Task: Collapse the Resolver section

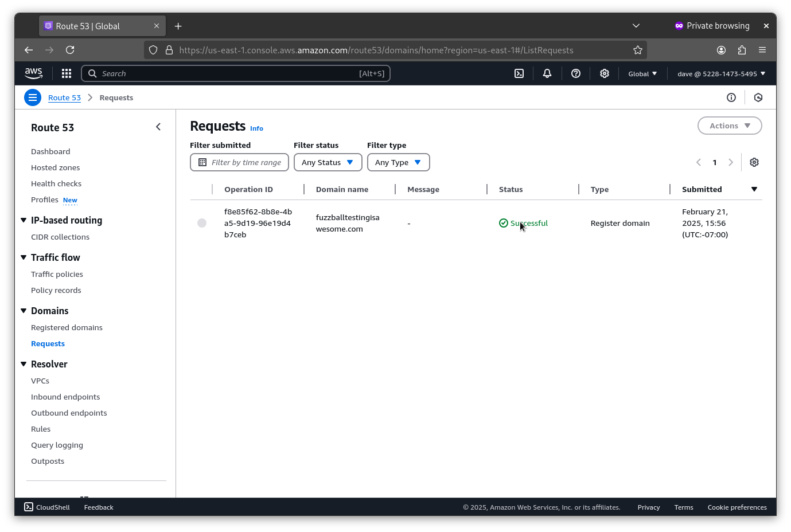Action: pos(24,364)
